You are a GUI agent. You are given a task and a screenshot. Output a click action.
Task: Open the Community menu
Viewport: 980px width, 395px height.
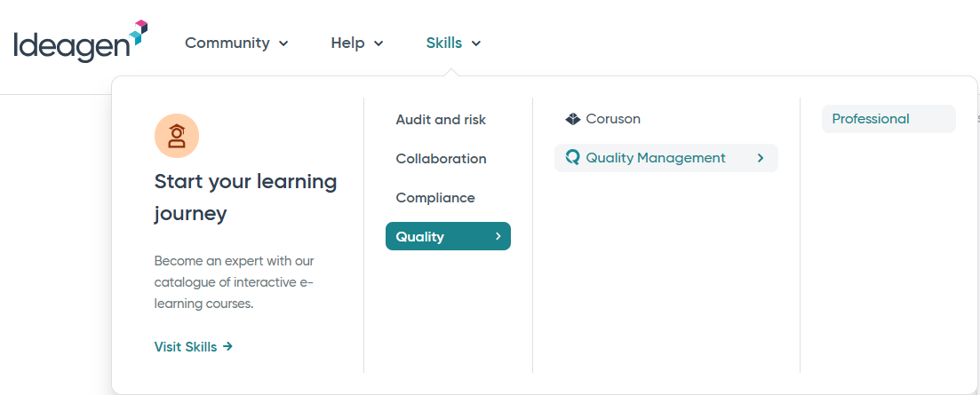pyautogui.click(x=237, y=43)
